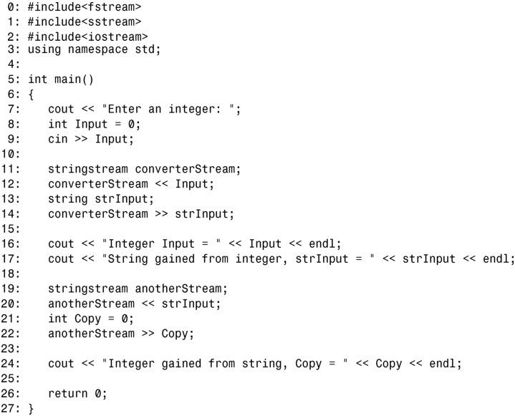This screenshot has height=416, width=515.
Task: Click the int Input = 0 line
Action: pos(94,124)
